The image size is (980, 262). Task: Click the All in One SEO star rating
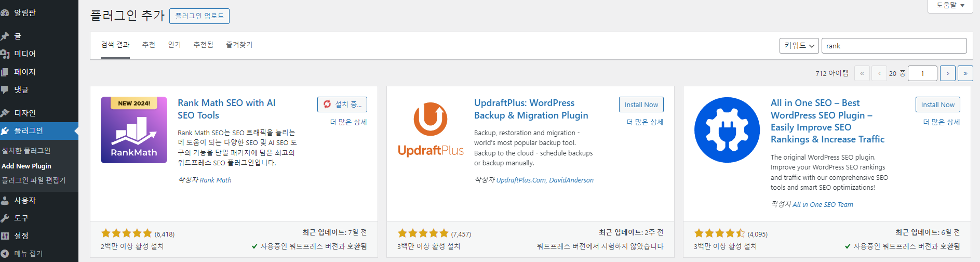tap(719, 233)
